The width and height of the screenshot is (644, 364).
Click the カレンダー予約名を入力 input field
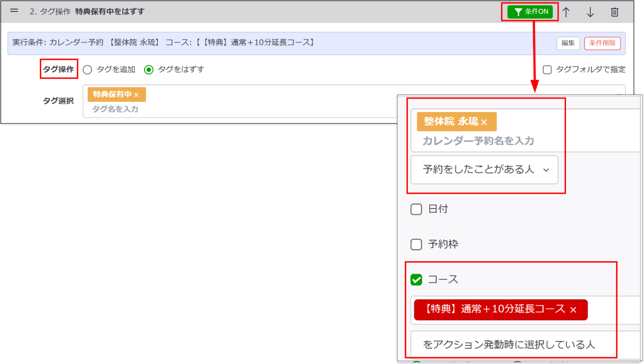pos(478,141)
